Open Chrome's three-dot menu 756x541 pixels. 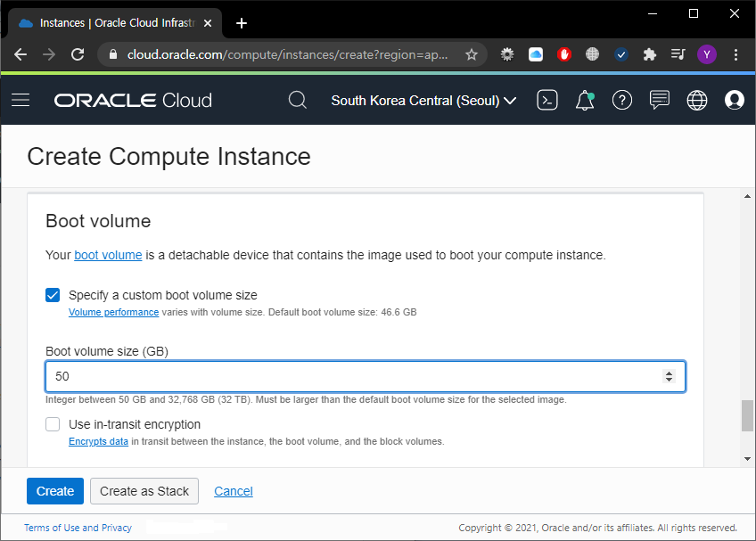(736, 54)
